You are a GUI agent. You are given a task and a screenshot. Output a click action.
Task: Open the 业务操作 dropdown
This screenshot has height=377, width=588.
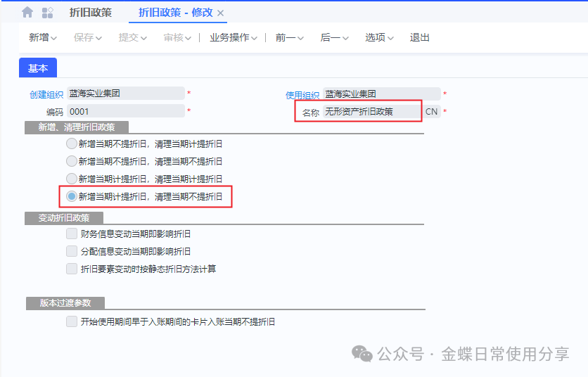tap(234, 38)
